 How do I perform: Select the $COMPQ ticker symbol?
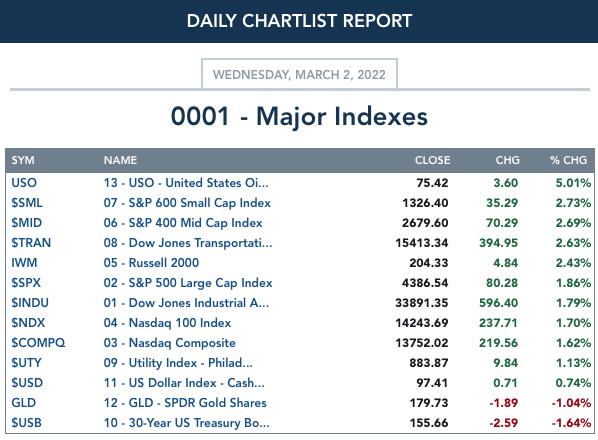click(x=38, y=342)
